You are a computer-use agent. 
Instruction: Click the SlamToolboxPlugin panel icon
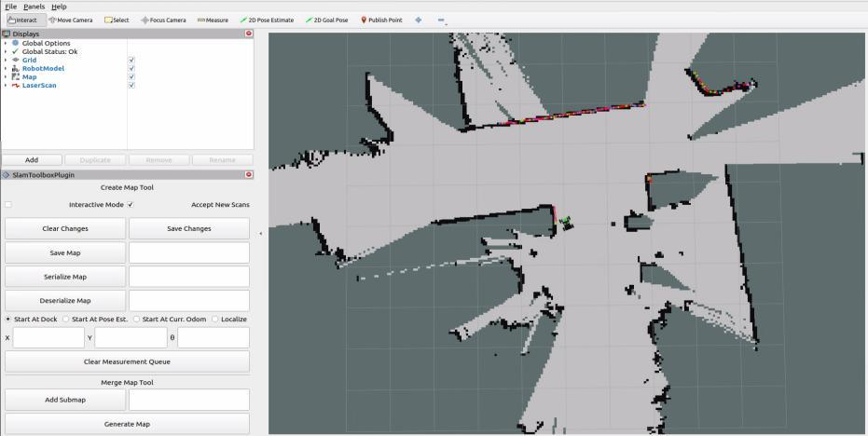[7, 174]
